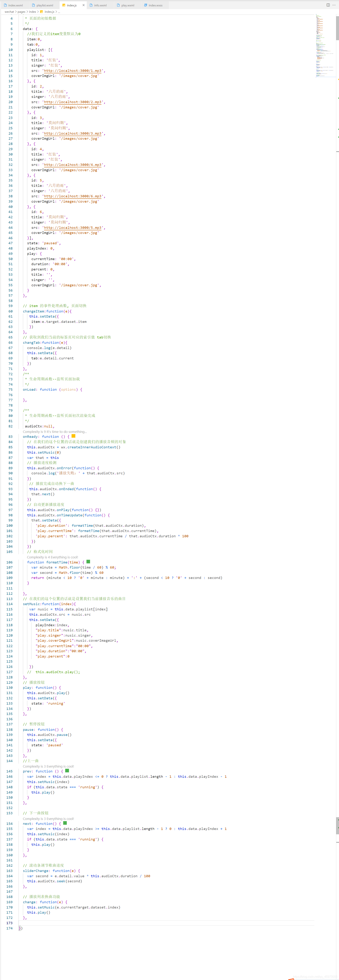Click the orange complexity square beside onReady
Screen dimensions: 339x980
[73, 436]
